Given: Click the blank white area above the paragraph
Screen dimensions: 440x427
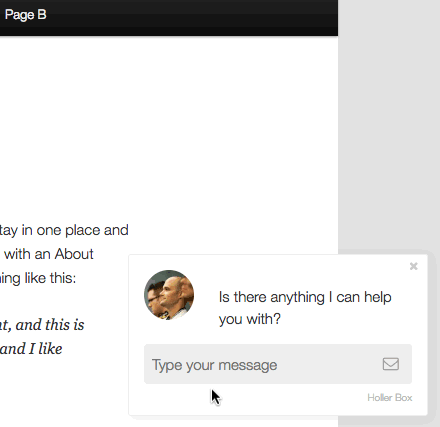Looking at the screenshot, I should 167,127.
